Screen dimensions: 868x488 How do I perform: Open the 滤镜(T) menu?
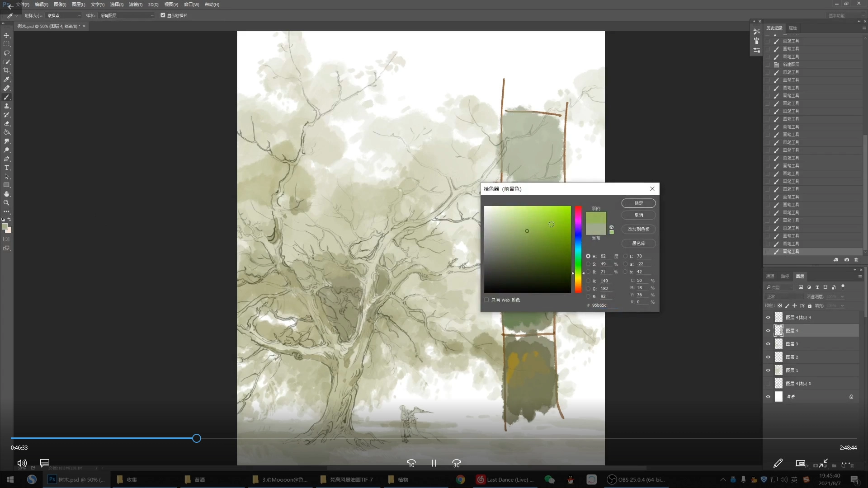click(x=136, y=5)
